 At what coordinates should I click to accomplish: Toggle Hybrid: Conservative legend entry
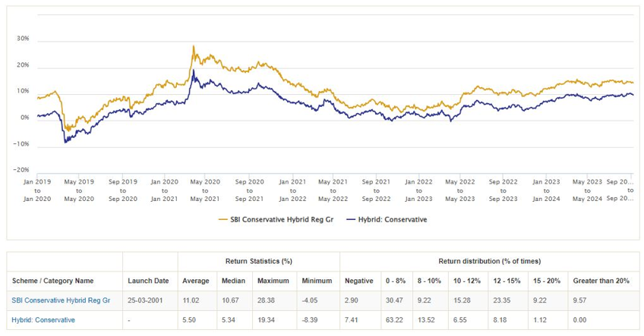click(x=387, y=219)
